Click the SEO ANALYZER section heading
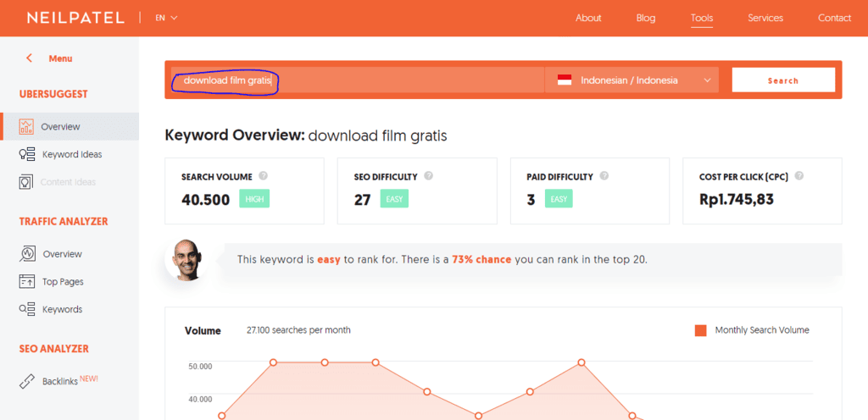Image resolution: width=868 pixels, height=420 pixels. [53, 349]
